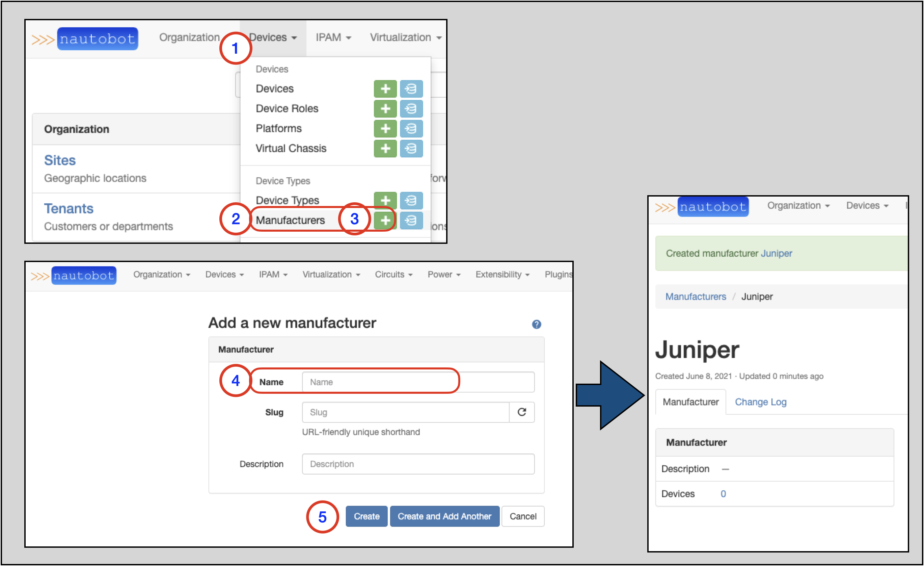
Task: Focus the Name input field
Action: pos(418,382)
